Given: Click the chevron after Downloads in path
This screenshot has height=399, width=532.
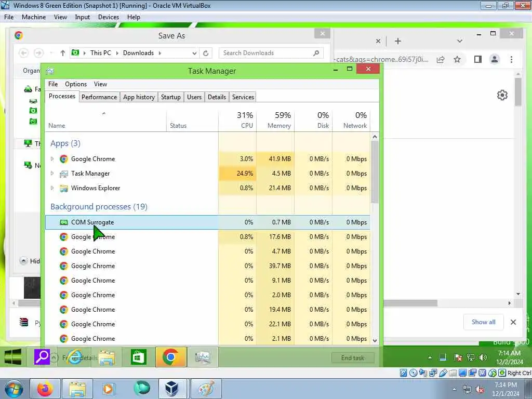Looking at the screenshot, I should 160,53.
